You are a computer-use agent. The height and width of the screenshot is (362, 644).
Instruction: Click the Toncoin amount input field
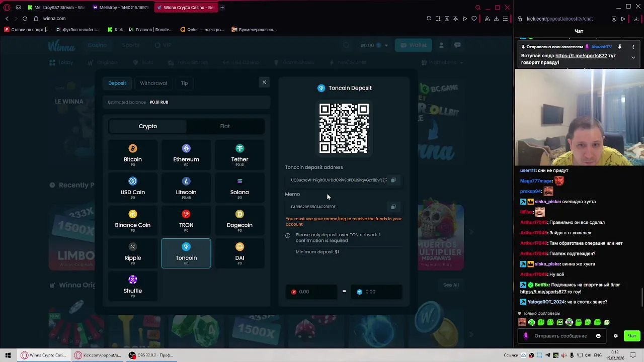377,292
